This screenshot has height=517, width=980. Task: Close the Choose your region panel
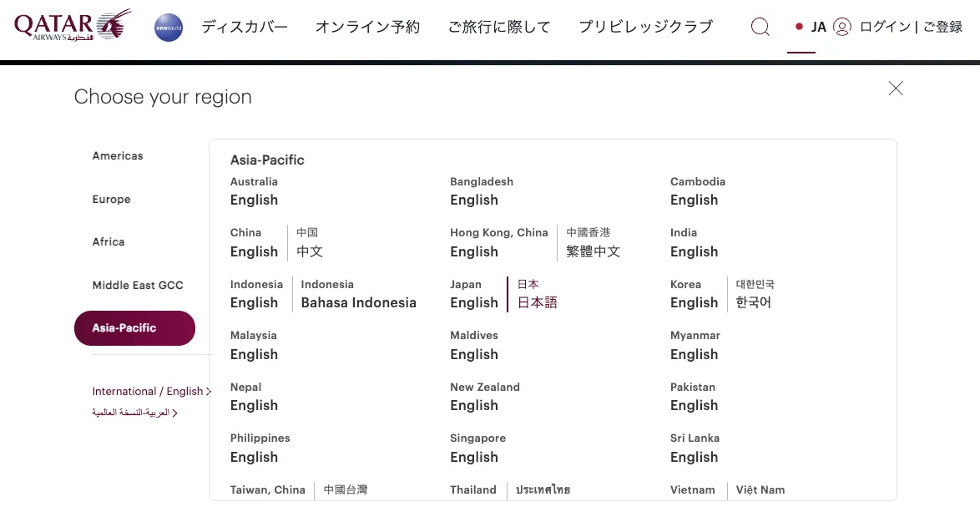point(896,89)
